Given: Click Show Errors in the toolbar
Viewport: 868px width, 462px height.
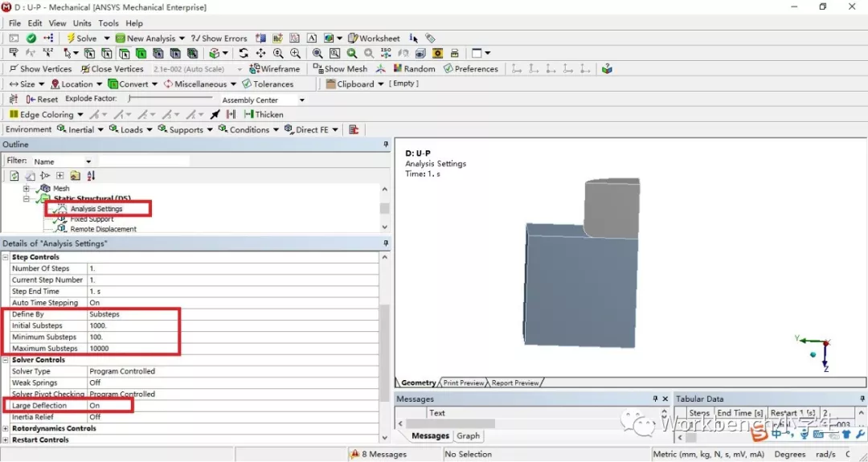Looking at the screenshot, I should click(219, 39).
